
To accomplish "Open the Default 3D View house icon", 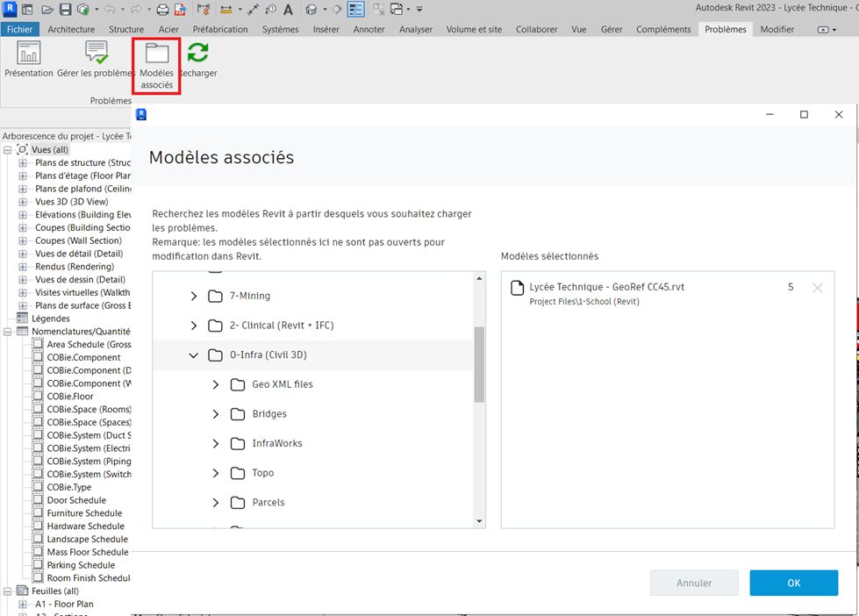I will pos(311,10).
